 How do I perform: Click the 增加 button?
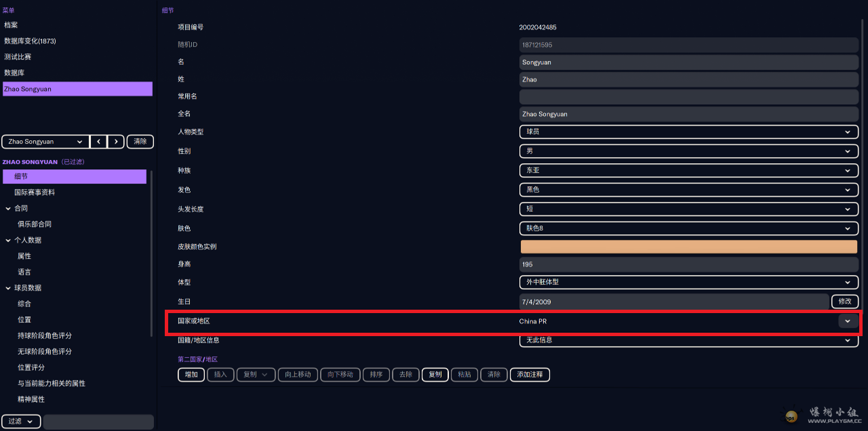[191, 375]
